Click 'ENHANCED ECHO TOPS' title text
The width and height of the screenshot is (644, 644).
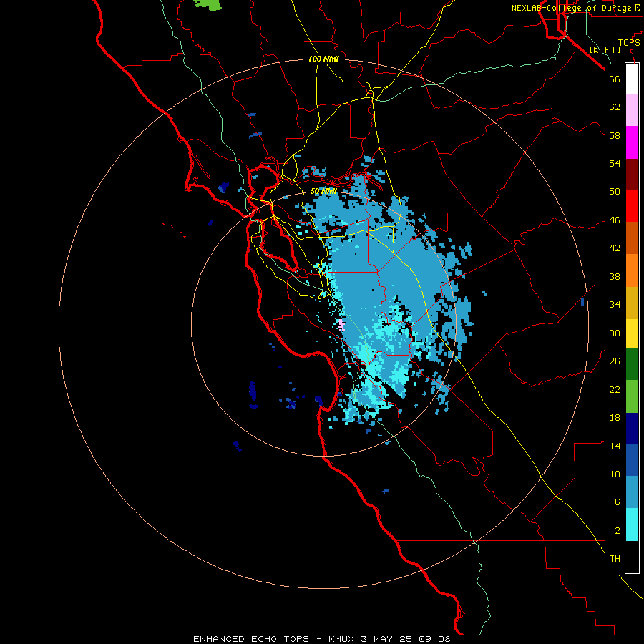coord(251,639)
